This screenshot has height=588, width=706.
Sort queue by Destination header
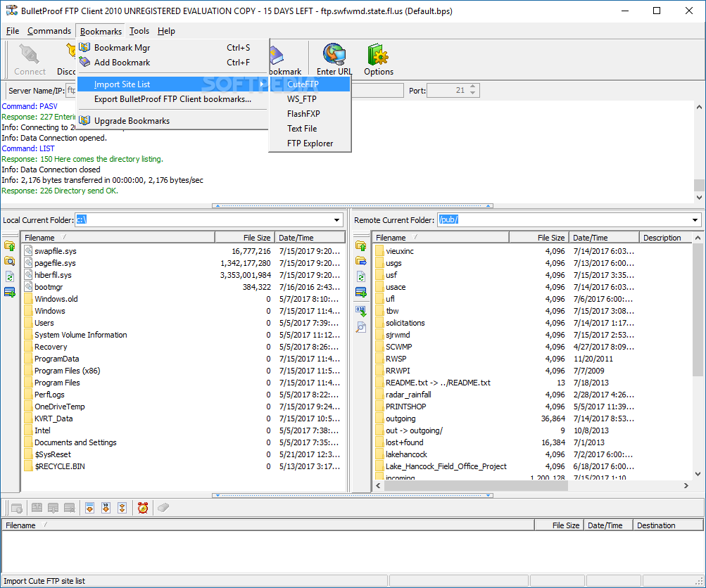click(668, 525)
